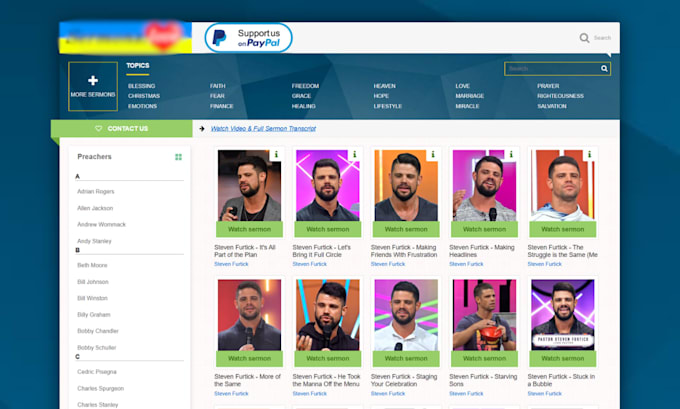Select preacher Allen Jackson
Image resolution: width=680 pixels, height=409 pixels.
tap(95, 208)
